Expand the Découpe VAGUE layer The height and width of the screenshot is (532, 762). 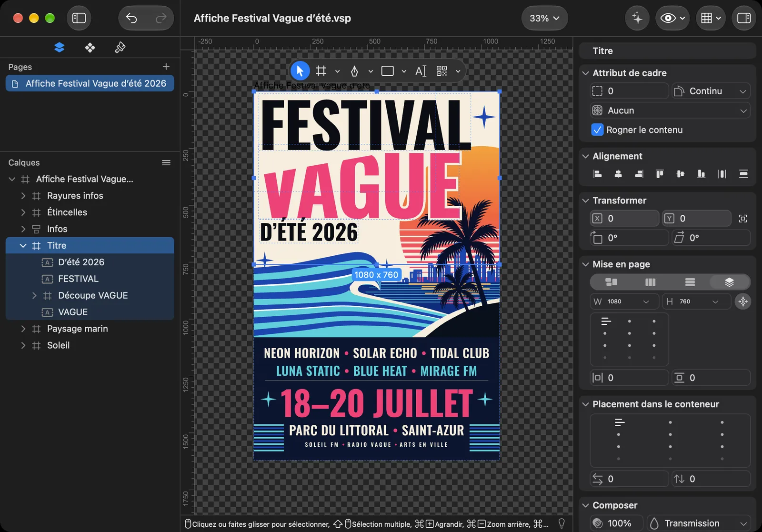(34, 296)
